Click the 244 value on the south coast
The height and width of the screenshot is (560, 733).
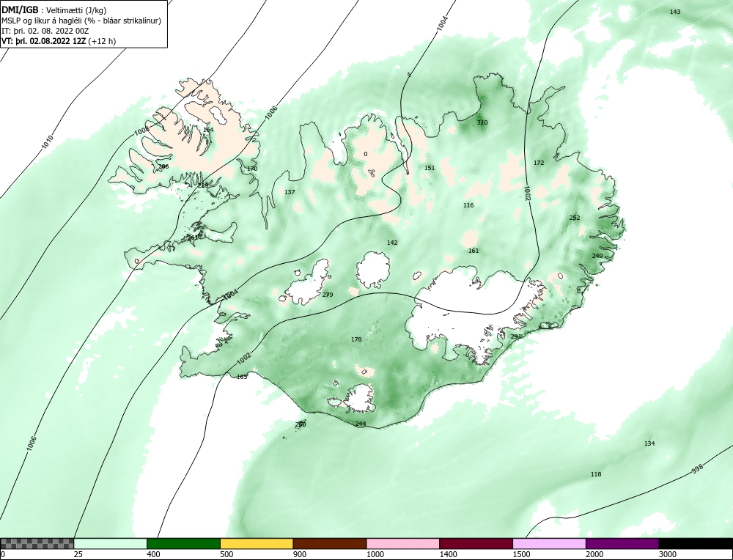click(x=361, y=424)
